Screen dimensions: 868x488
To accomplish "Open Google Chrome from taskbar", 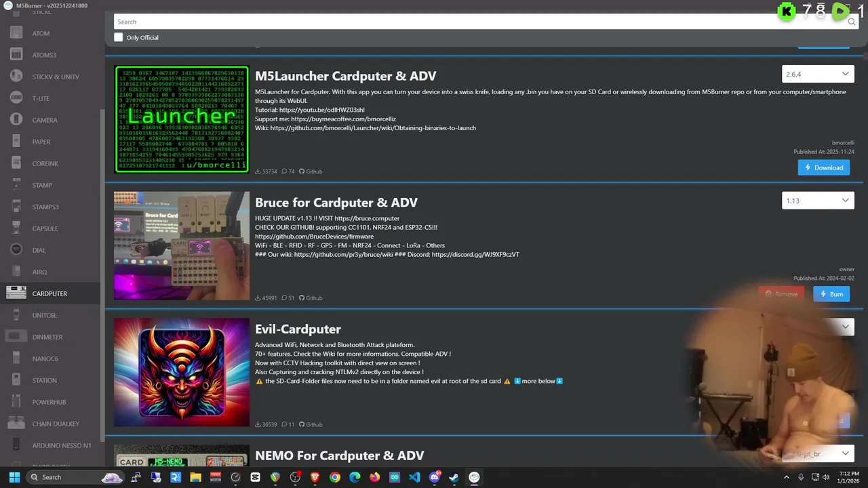I will pyautogui.click(x=335, y=477).
